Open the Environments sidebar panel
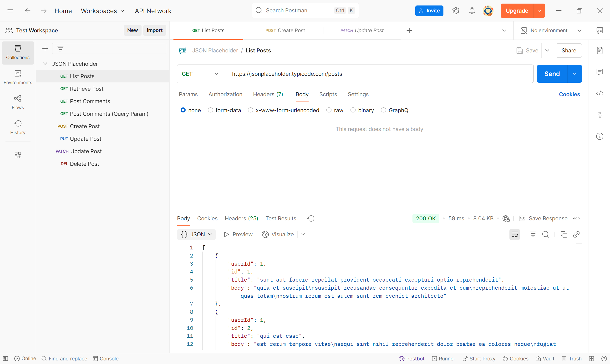Screen dimensions: 610x364 18,77
